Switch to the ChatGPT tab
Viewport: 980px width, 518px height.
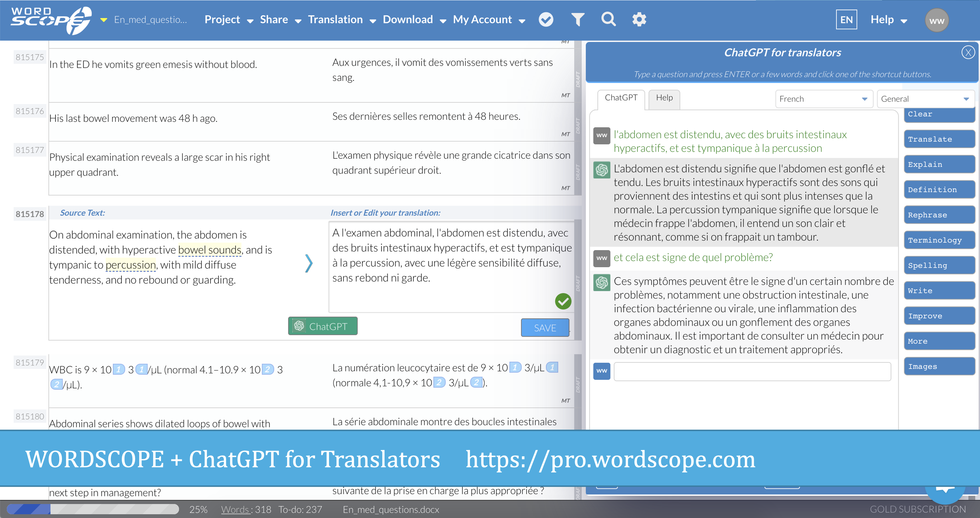(621, 98)
